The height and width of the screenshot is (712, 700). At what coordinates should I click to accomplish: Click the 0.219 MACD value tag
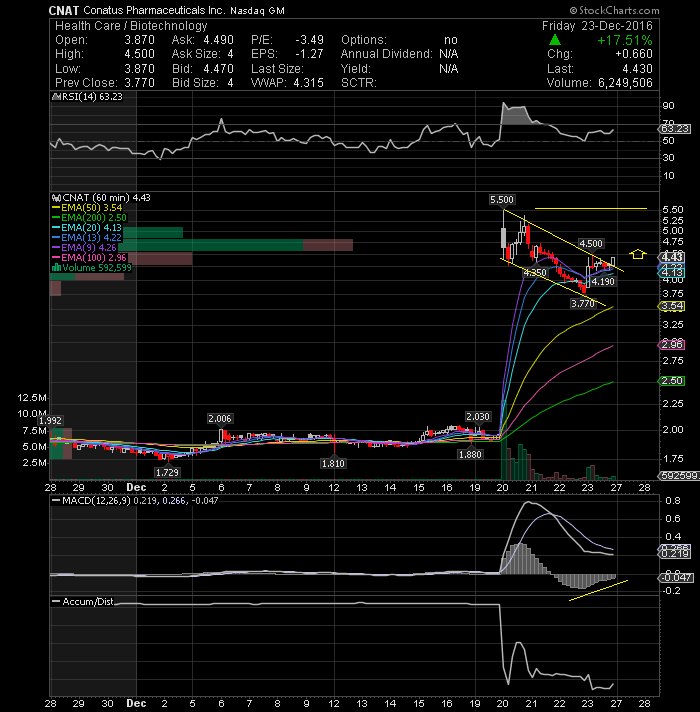point(674,554)
